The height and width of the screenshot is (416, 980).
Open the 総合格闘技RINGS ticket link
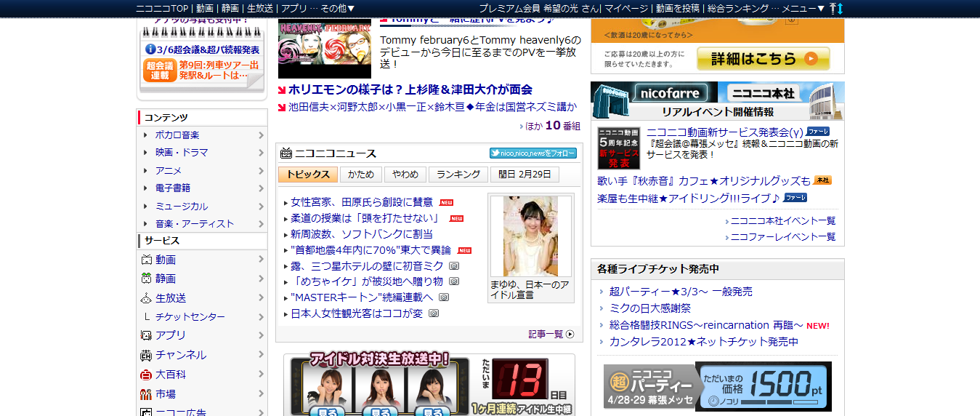tap(706, 325)
